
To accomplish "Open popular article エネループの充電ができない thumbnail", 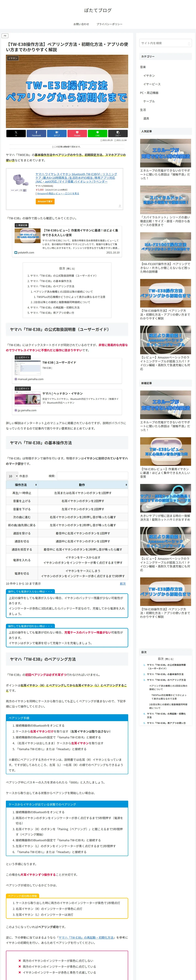I will click(166, 153).
